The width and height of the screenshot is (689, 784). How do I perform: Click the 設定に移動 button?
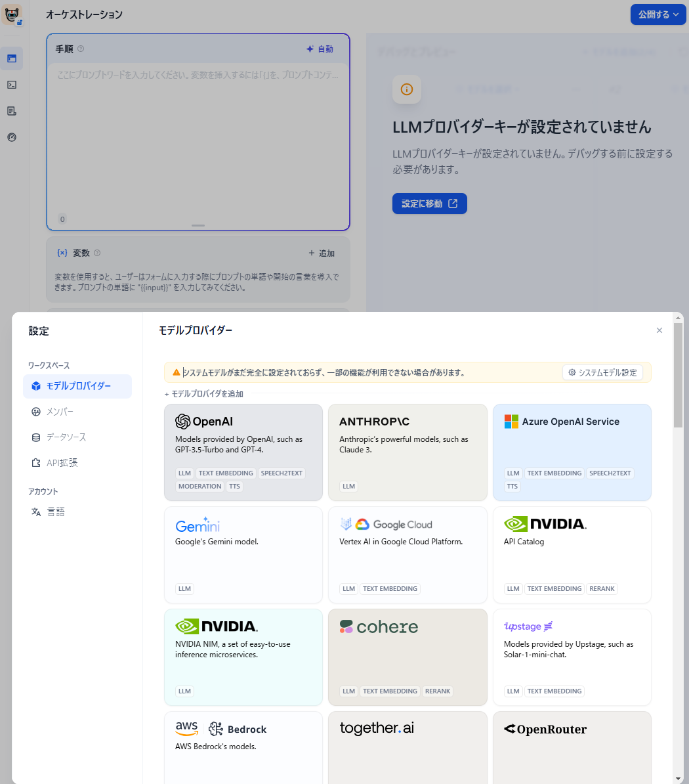point(430,204)
